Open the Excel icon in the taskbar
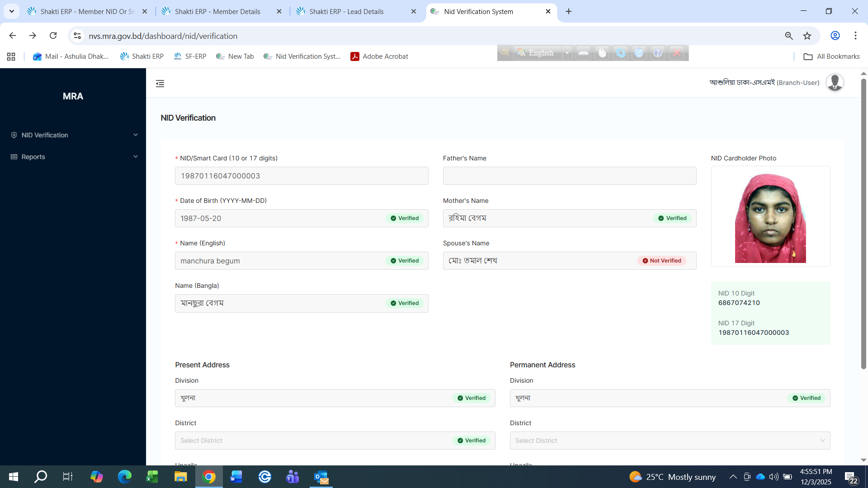Viewport: 868px width, 488px height. (152, 477)
